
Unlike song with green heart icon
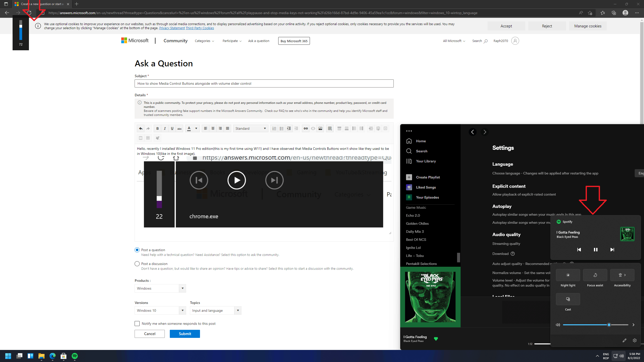click(436, 339)
